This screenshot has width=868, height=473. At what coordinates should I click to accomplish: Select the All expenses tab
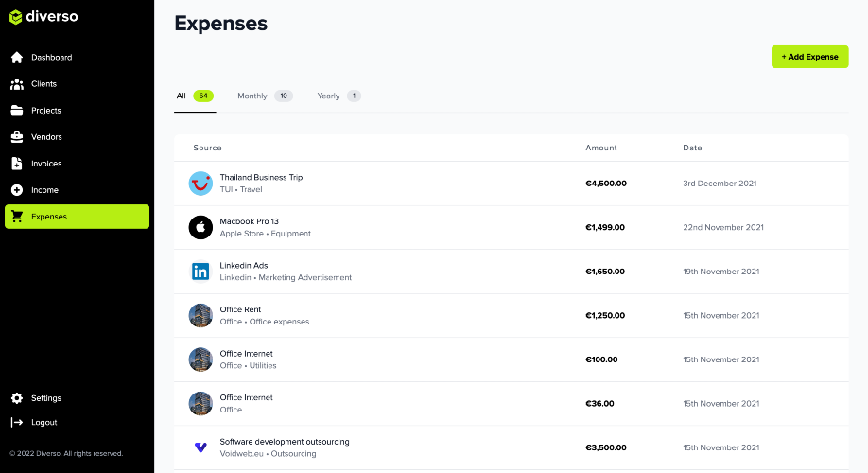[x=182, y=96]
